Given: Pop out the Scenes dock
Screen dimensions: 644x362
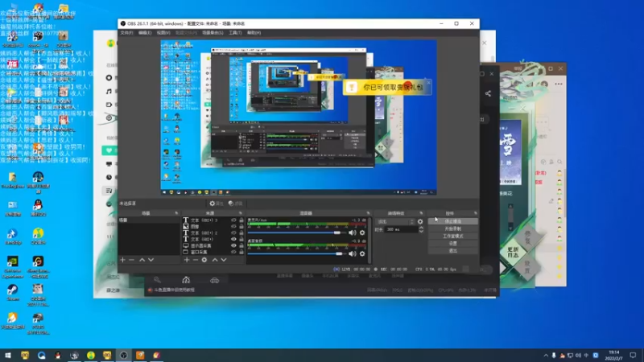Looking at the screenshot, I should tap(176, 213).
